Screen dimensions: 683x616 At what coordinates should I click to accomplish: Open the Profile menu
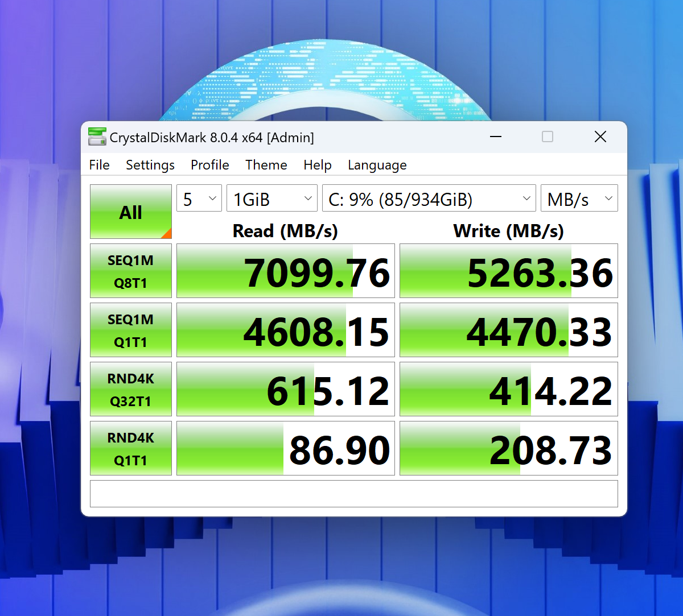point(210,165)
